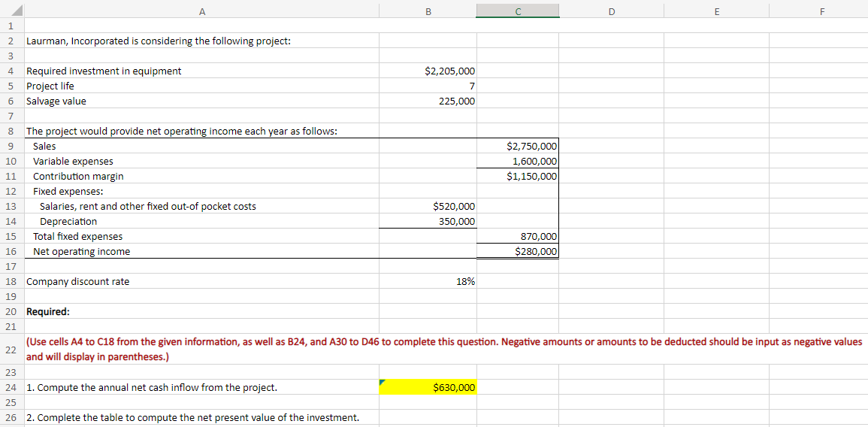Click the yellow $630,000 cell
868x427 pixels.
[x=428, y=387]
